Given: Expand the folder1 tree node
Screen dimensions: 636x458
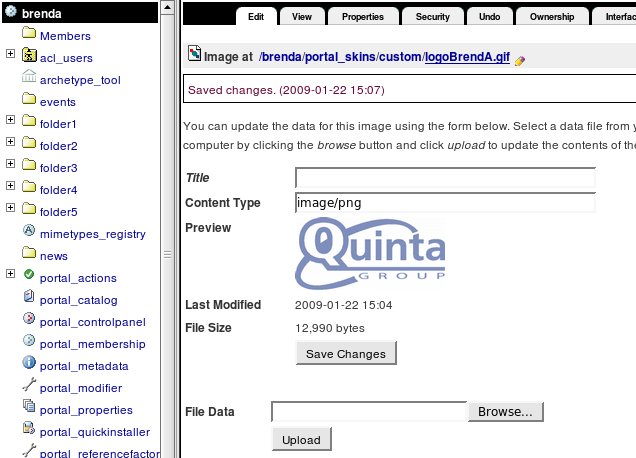Looking at the screenshot, I should tap(10, 123).
